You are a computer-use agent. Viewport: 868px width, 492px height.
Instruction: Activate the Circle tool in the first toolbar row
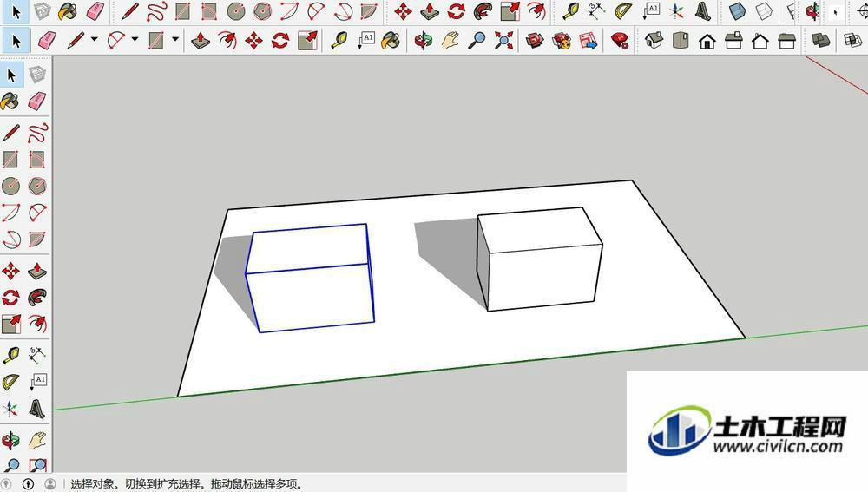236,11
